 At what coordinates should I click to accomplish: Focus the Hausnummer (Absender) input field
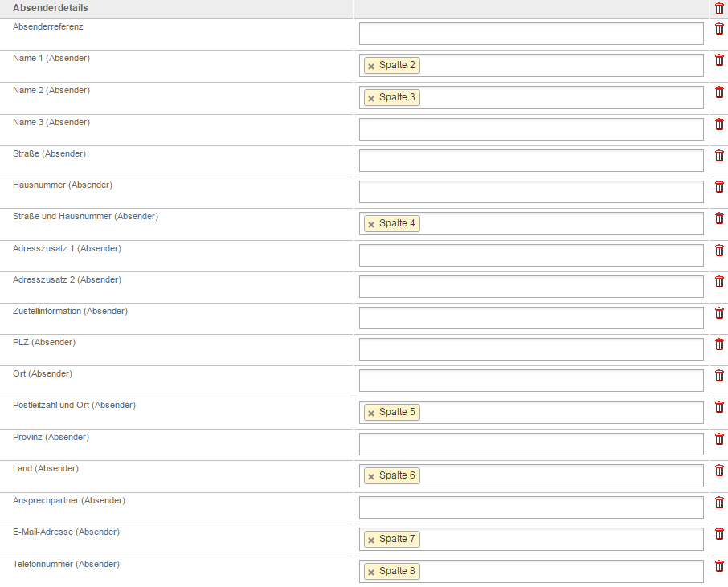click(x=531, y=192)
